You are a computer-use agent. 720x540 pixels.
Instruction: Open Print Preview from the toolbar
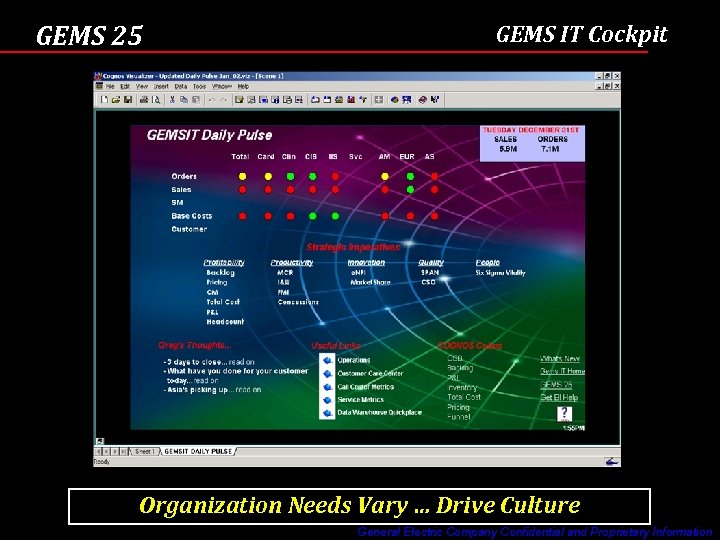pos(156,100)
